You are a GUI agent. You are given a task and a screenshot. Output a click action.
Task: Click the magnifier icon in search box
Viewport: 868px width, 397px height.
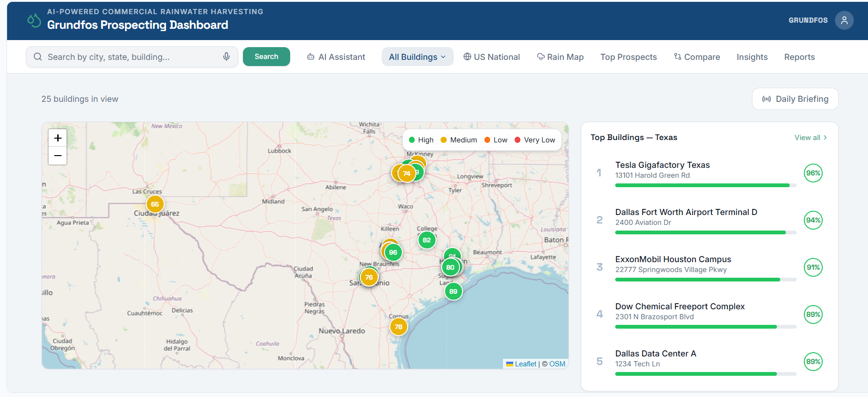tap(38, 57)
